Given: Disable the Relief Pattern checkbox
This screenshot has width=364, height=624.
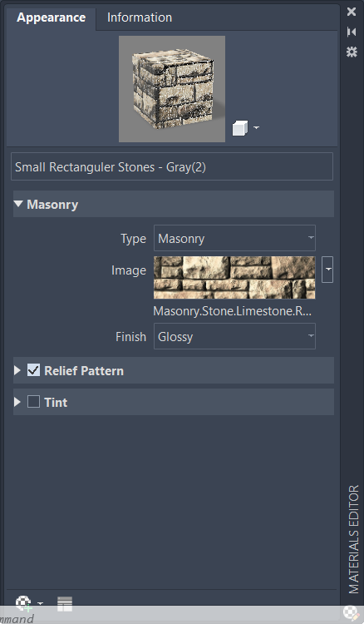Looking at the screenshot, I should (33, 370).
